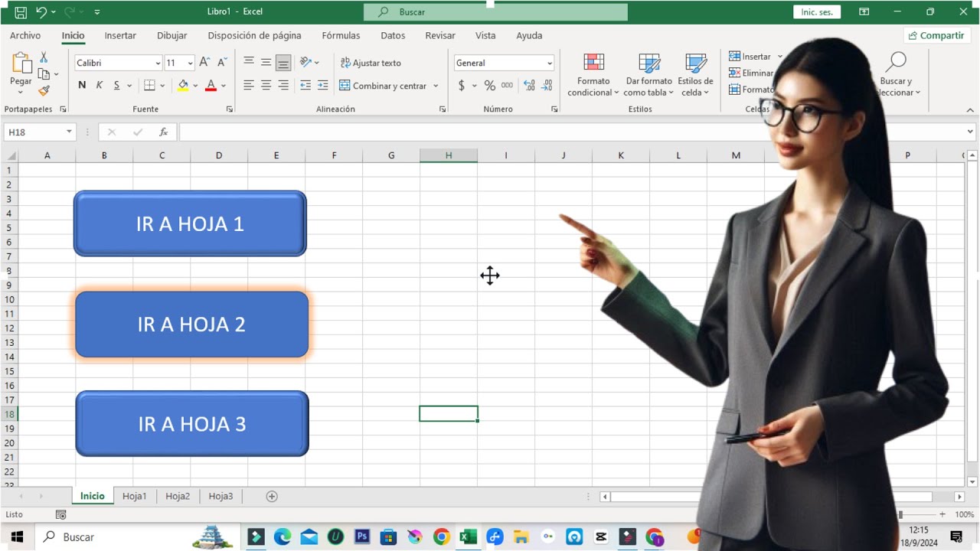
Task: Open the Insertar ribbon tab
Action: tap(120, 35)
